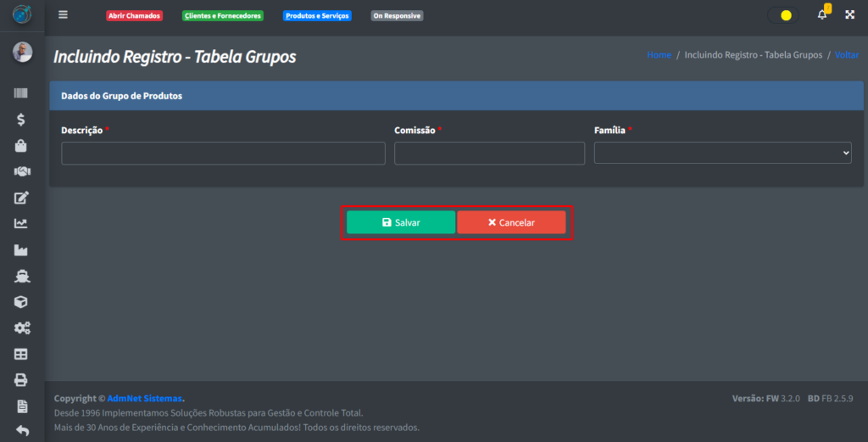868x442 pixels.
Task: Open the dollar sign sidebar menu
Action: tap(22, 120)
